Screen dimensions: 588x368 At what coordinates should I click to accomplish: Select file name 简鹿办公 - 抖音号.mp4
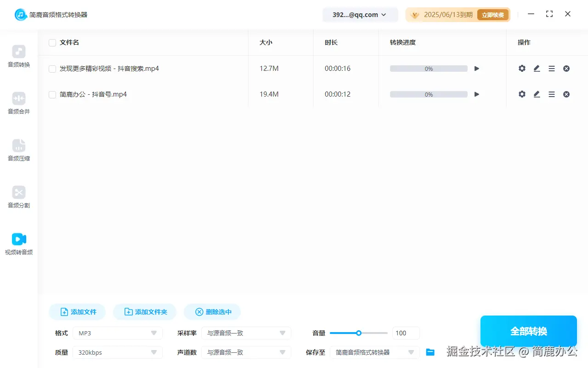93,94
